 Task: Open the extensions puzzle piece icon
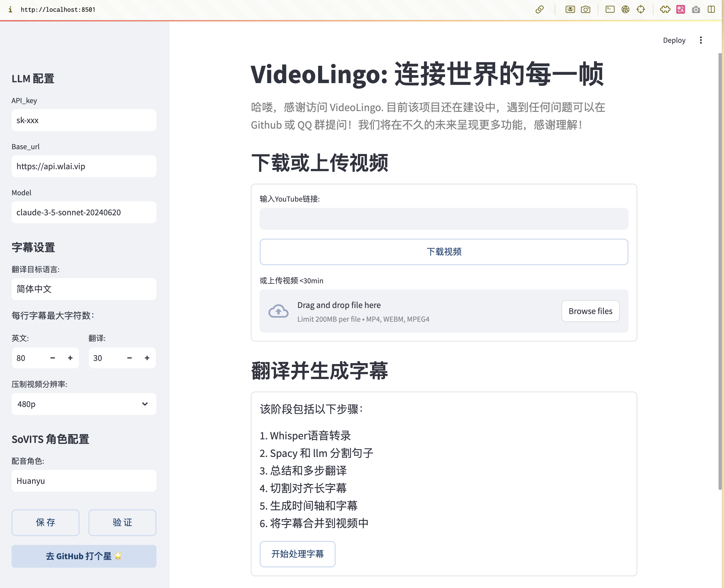[x=665, y=10]
